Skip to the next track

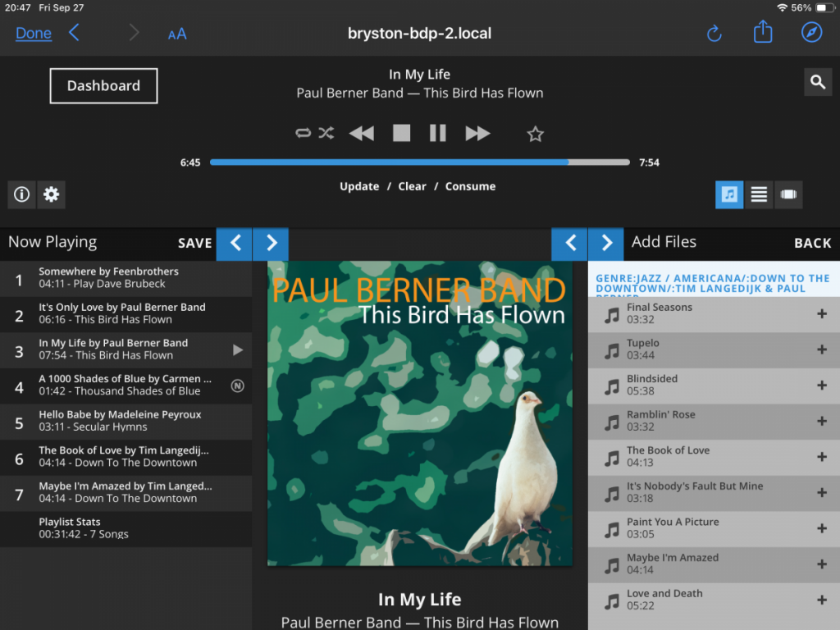[x=477, y=133]
